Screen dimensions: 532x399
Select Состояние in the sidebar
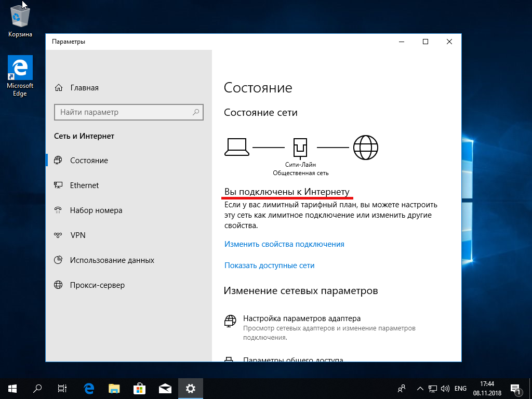(89, 161)
